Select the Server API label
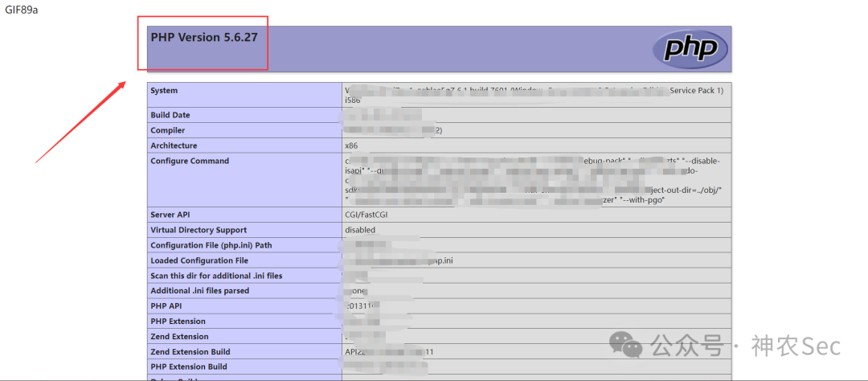 (x=170, y=215)
